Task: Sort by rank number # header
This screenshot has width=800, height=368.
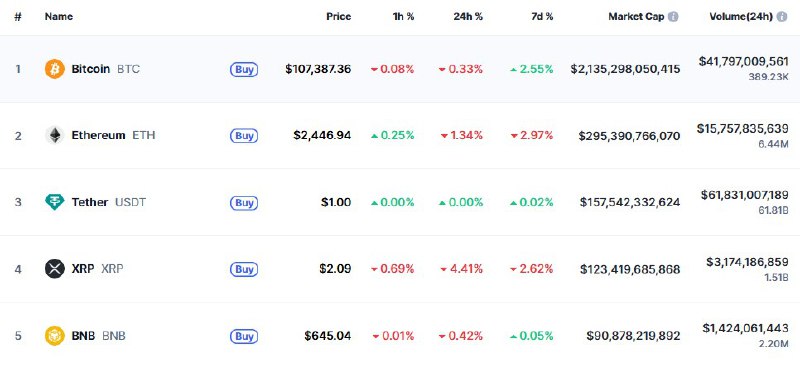Action: 18,16
